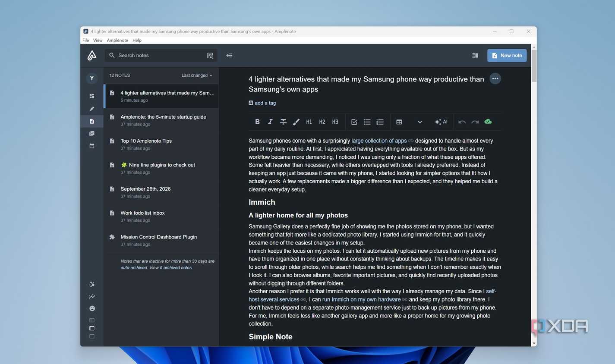The height and width of the screenshot is (364, 615).
Task: Click the vertical scrollbar thumb
Action: click(x=534, y=66)
